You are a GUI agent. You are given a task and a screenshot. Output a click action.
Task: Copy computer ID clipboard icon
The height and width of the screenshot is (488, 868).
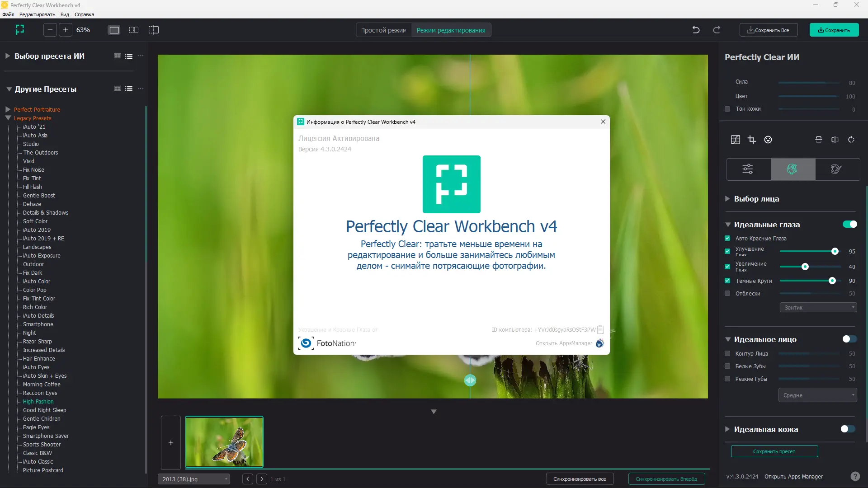600,329
